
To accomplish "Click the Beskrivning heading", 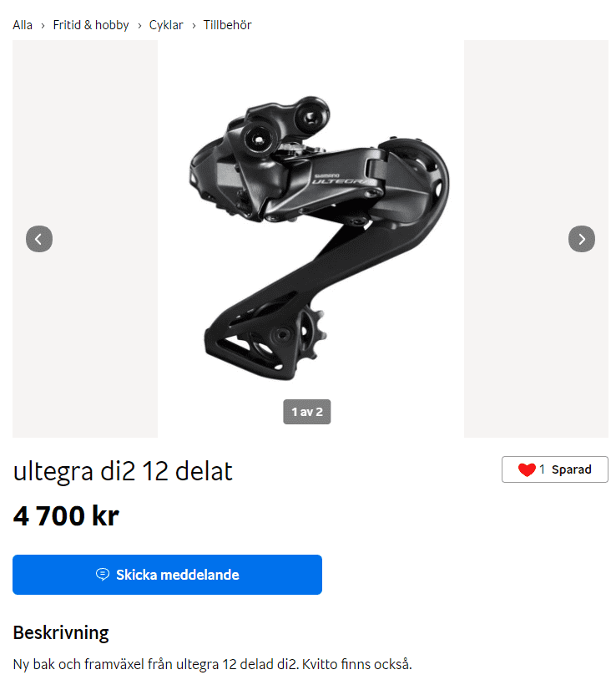I will click(x=61, y=633).
